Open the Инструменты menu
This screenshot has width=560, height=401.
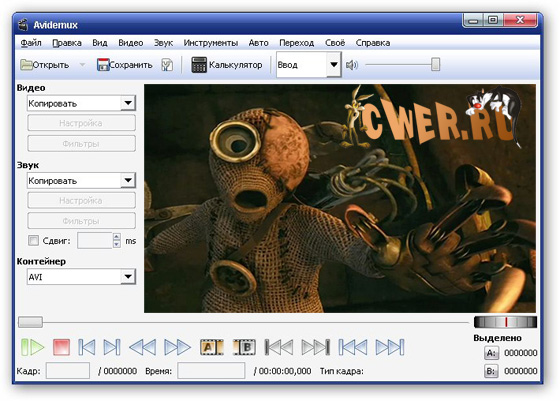[211, 43]
